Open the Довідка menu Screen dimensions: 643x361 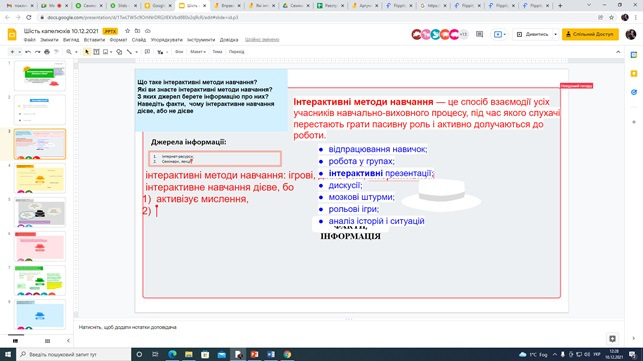229,40
